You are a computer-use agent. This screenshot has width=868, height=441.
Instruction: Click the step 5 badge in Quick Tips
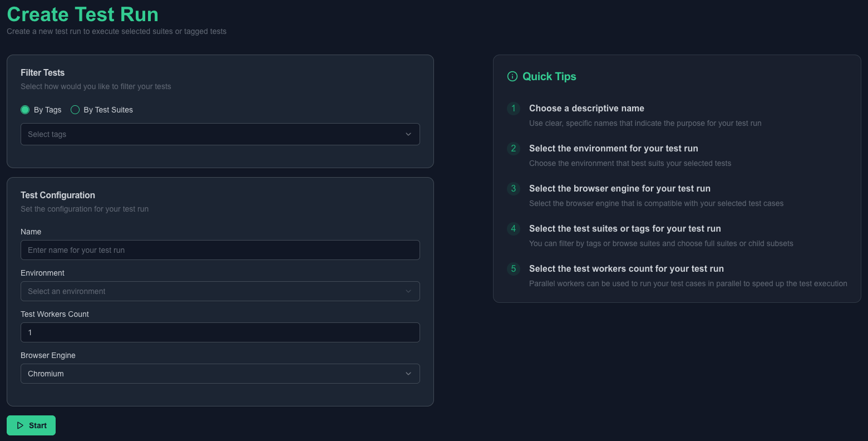[x=513, y=269]
